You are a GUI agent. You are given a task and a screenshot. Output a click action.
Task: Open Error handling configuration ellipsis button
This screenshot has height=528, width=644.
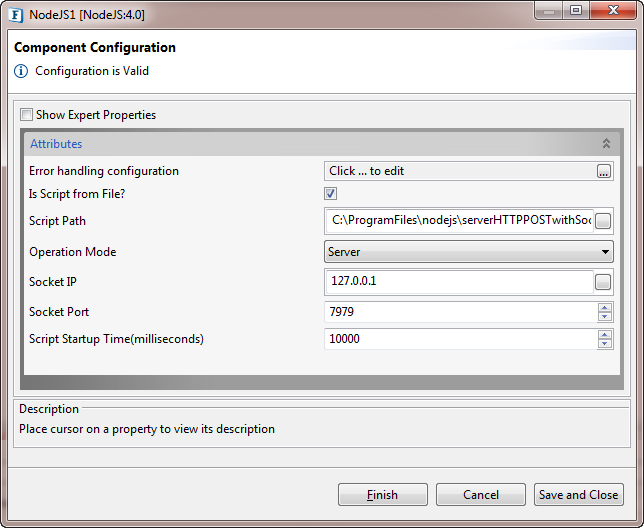pyautogui.click(x=603, y=171)
